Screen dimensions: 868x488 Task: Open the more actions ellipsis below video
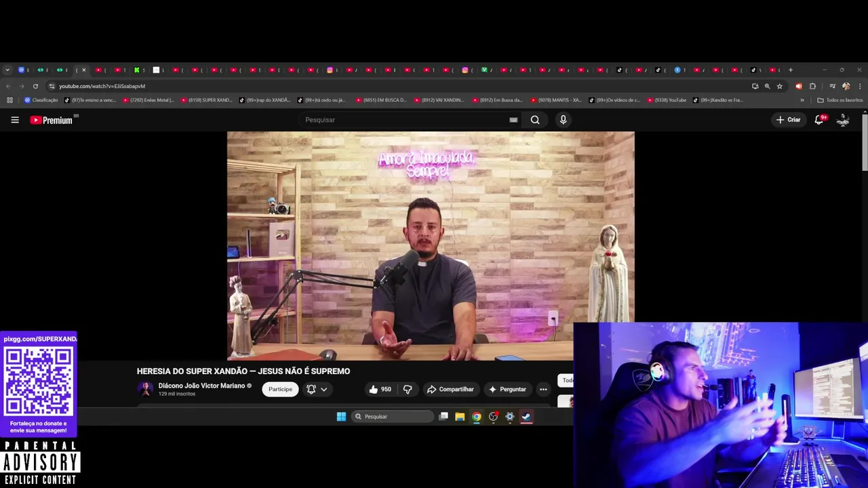(x=543, y=389)
